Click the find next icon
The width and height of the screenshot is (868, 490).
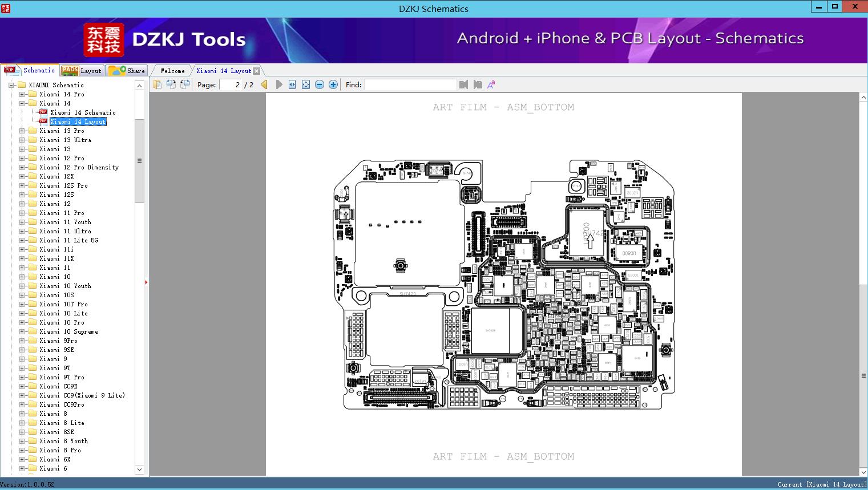click(477, 84)
